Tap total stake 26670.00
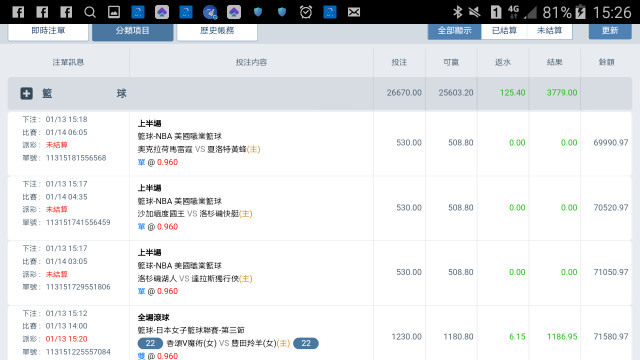This screenshot has height=360, width=640. coord(404,93)
